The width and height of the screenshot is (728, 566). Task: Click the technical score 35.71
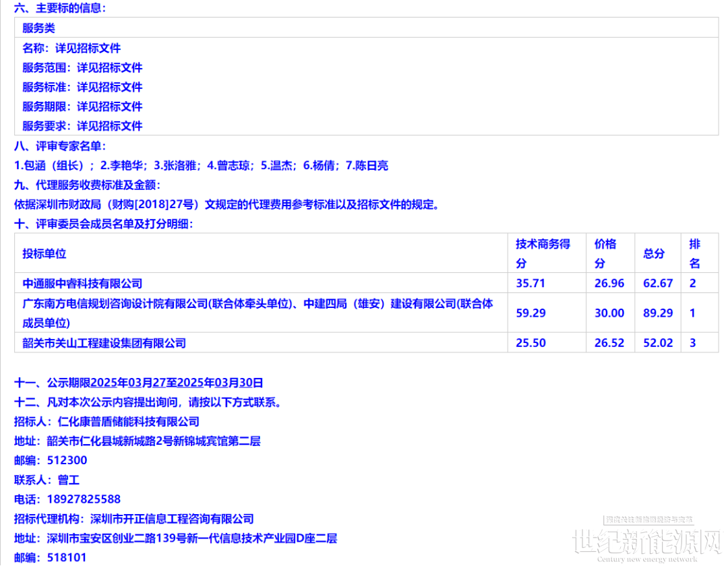click(x=530, y=283)
